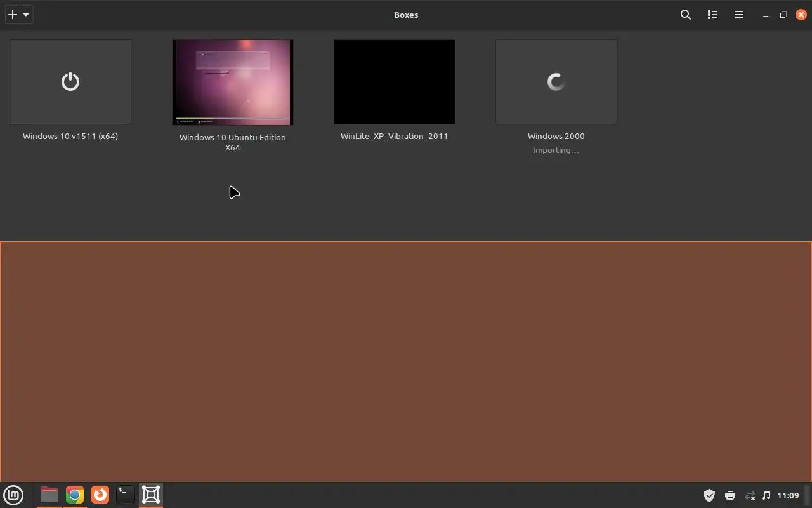Open the Windows 10 v1511 (x64) box
The image size is (812, 508).
point(70,82)
